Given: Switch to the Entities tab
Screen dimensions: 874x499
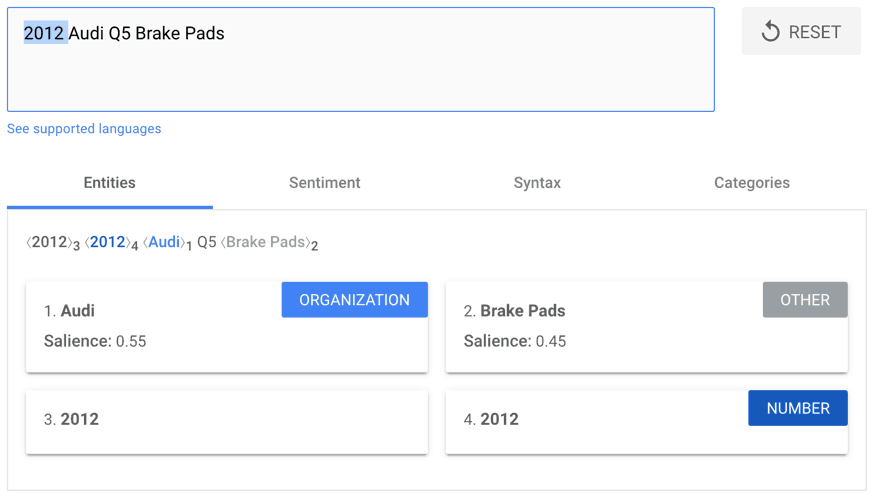Looking at the screenshot, I should (109, 183).
